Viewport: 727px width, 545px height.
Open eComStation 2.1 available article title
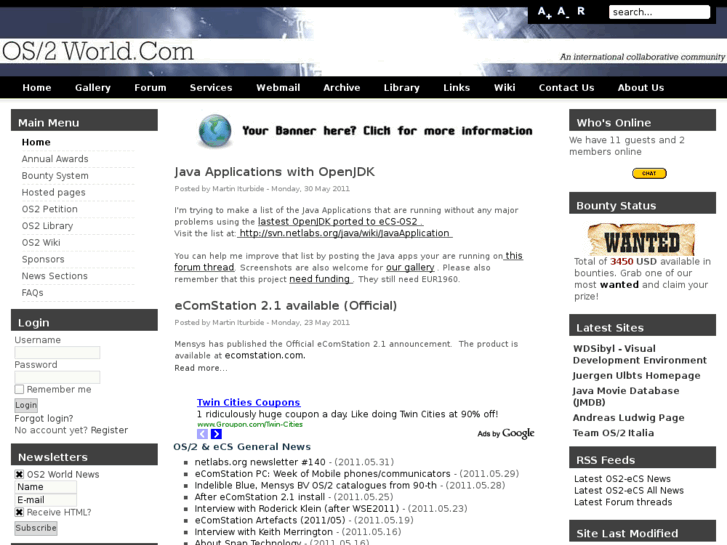[286, 306]
